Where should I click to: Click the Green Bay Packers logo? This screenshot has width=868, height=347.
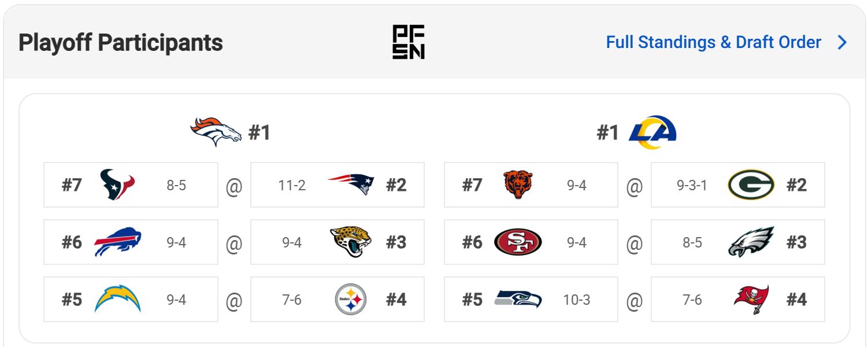[751, 185]
